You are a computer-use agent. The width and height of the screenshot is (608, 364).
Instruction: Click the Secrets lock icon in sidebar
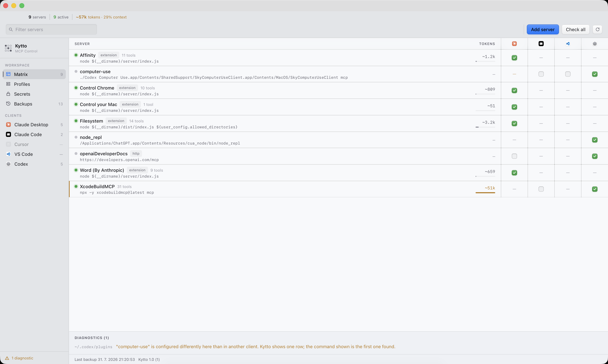click(x=8, y=94)
